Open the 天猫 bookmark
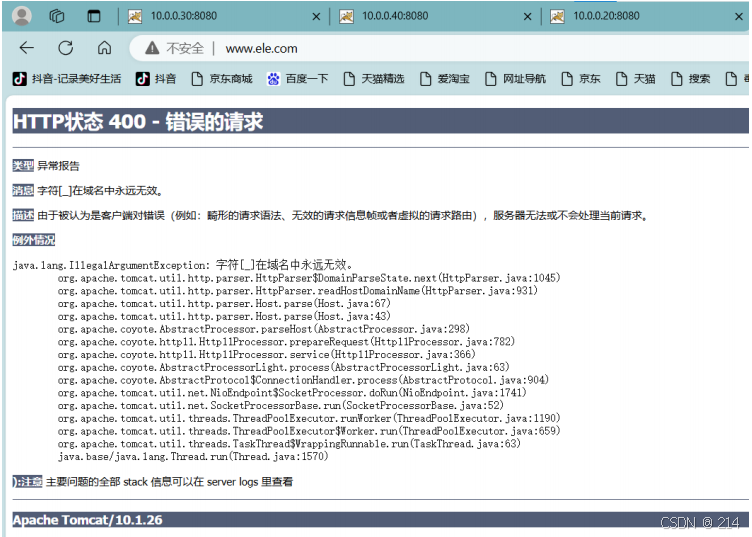This screenshot has height=537, width=752. [x=635, y=79]
